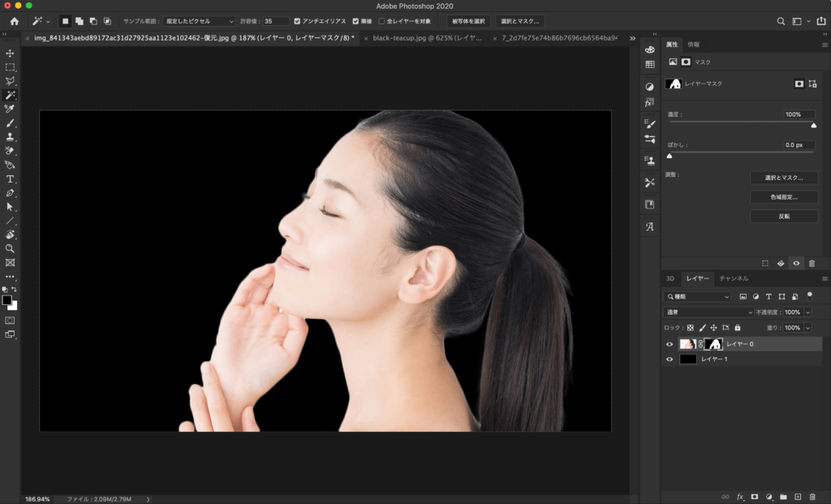831x504 pixels.
Task: Toggle lock transparent pixels checkerboard icon
Action: pos(690,328)
